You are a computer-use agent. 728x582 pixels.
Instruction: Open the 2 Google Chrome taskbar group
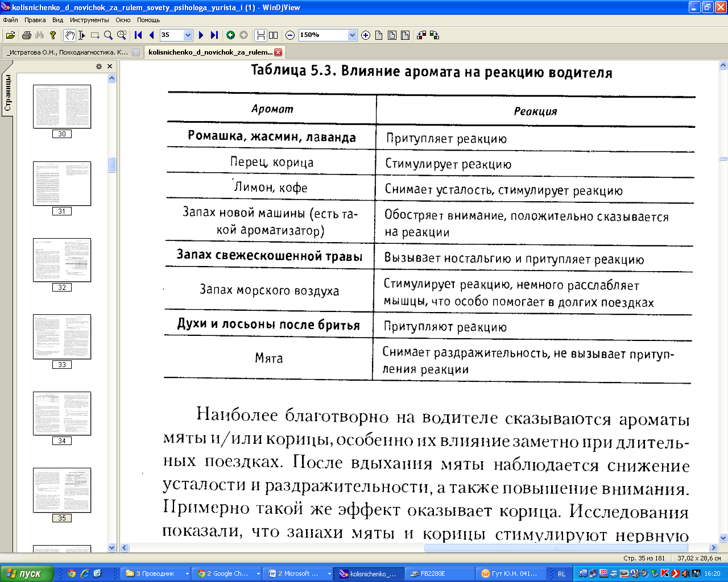tap(227, 573)
